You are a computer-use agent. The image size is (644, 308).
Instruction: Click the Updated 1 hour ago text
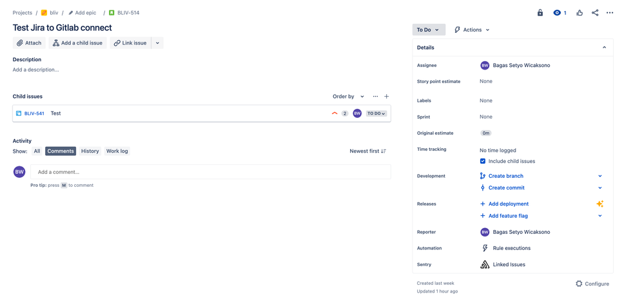438,291
